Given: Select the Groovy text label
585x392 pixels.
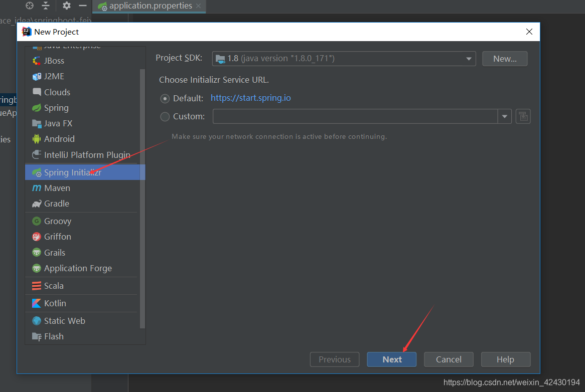Looking at the screenshot, I should click(x=58, y=222).
